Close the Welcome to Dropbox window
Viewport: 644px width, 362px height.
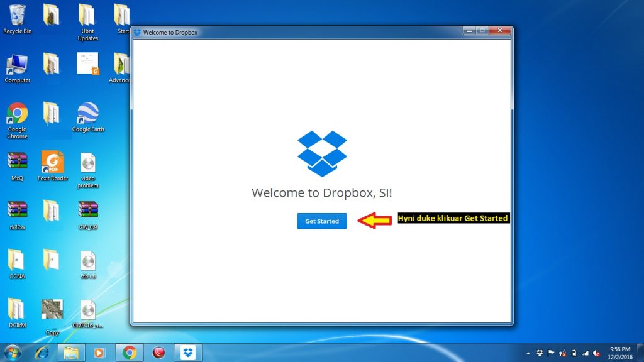[500, 30]
